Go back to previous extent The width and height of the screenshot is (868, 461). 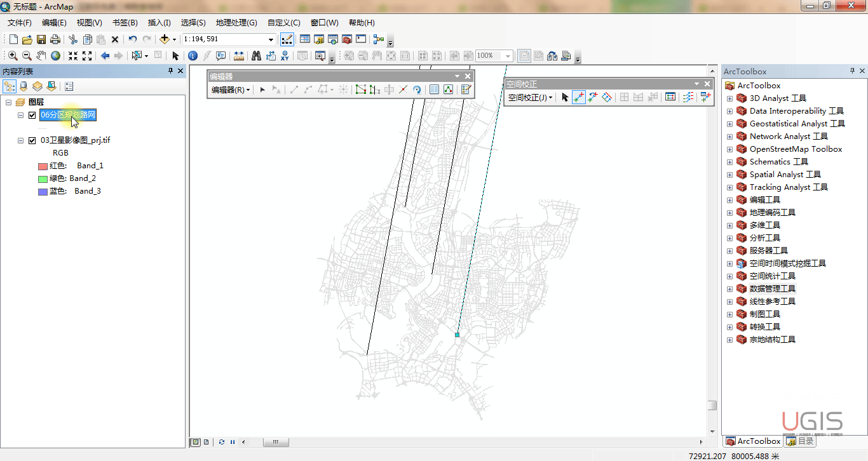105,56
